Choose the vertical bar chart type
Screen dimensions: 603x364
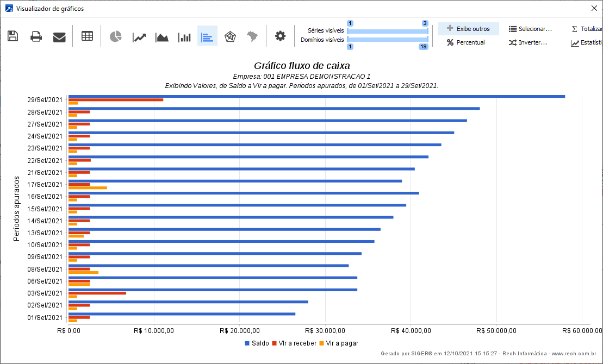[x=185, y=36]
